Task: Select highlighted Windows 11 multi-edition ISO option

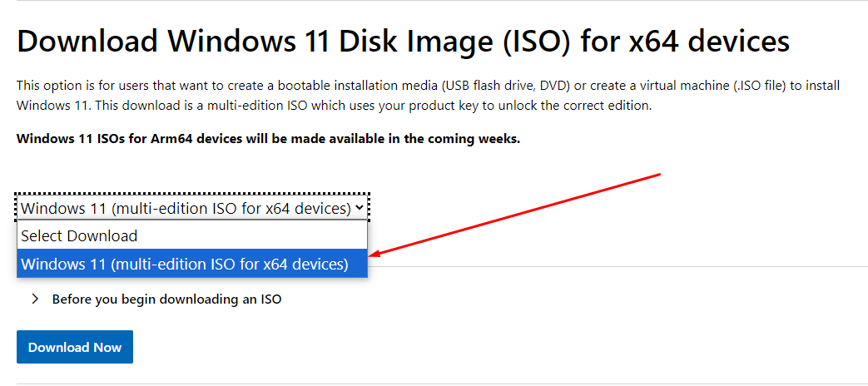Action: coord(192,264)
